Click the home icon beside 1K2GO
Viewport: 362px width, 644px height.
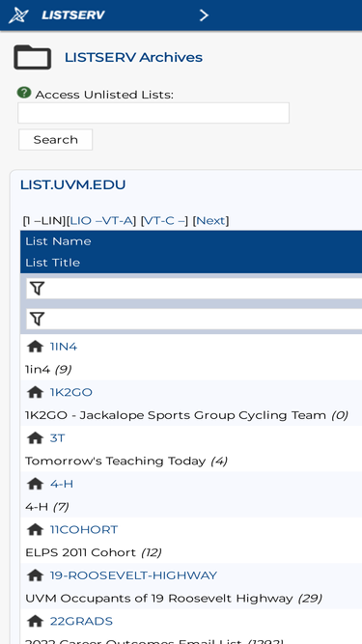coord(36,392)
